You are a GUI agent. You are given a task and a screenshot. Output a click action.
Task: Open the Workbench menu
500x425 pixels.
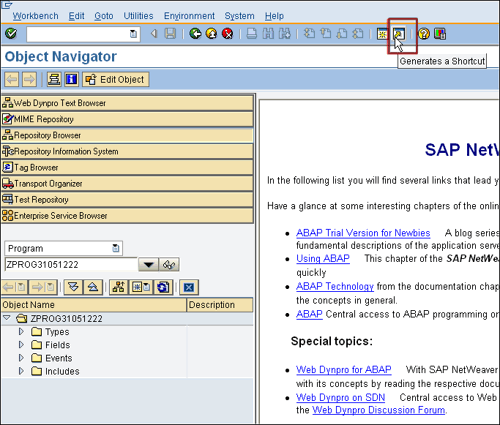pyautogui.click(x=35, y=16)
